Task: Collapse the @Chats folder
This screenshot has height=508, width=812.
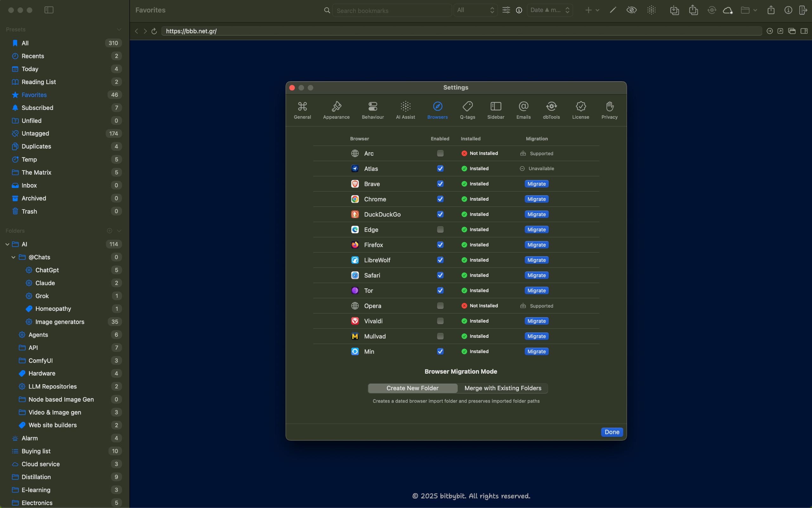Action: [x=13, y=257]
